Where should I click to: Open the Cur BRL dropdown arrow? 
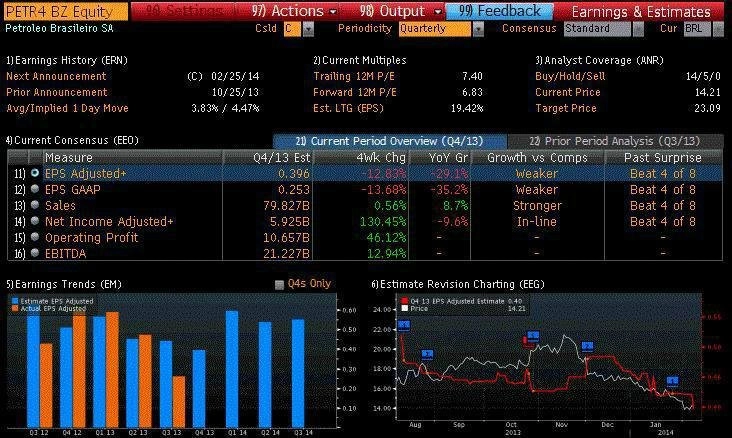pos(718,29)
